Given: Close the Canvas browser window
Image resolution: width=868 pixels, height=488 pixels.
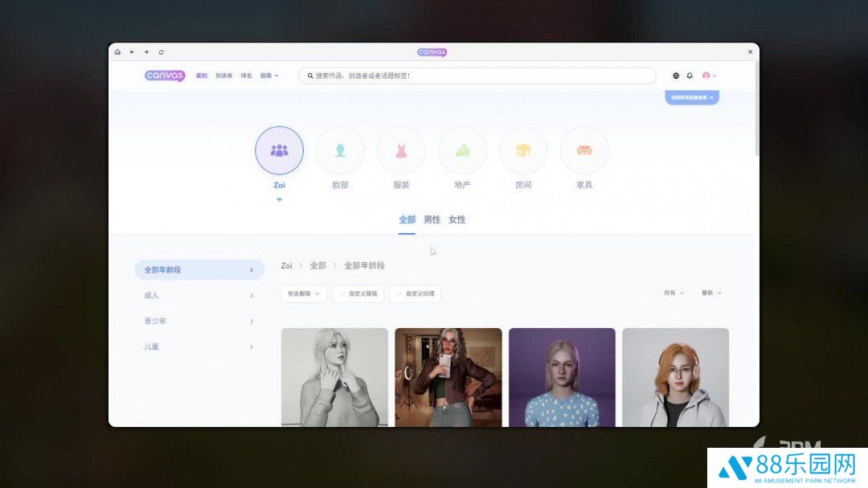Looking at the screenshot, I should point(750,52).
